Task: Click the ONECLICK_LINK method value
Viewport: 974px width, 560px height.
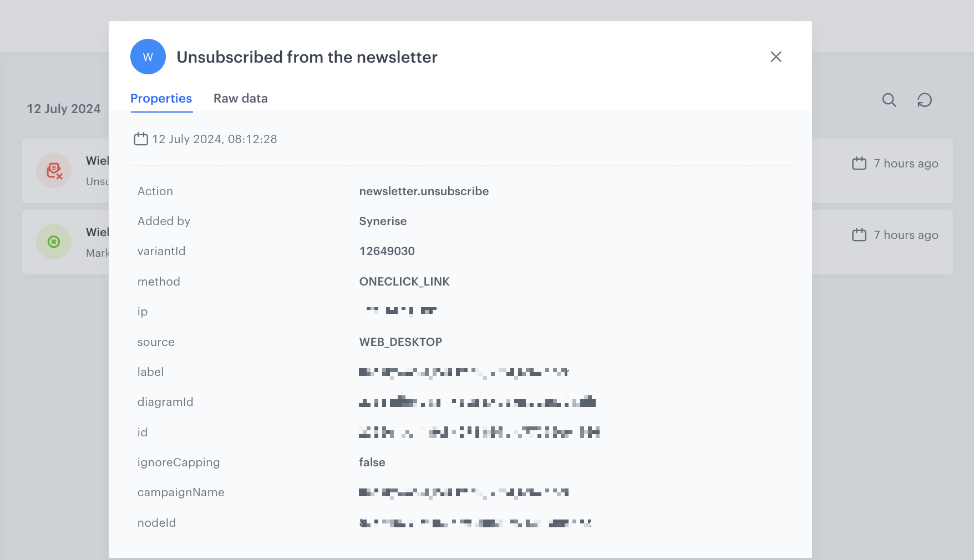Action: click(x=404, y=281)
